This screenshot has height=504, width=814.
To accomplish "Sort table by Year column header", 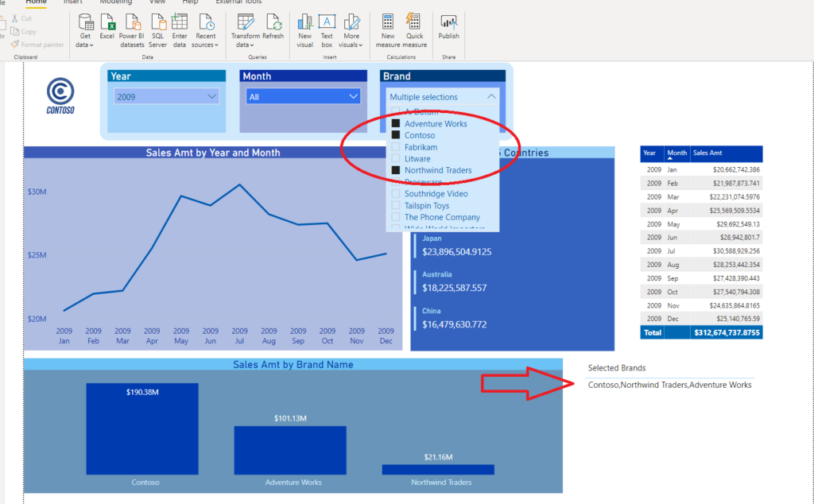I will point(650,153).
